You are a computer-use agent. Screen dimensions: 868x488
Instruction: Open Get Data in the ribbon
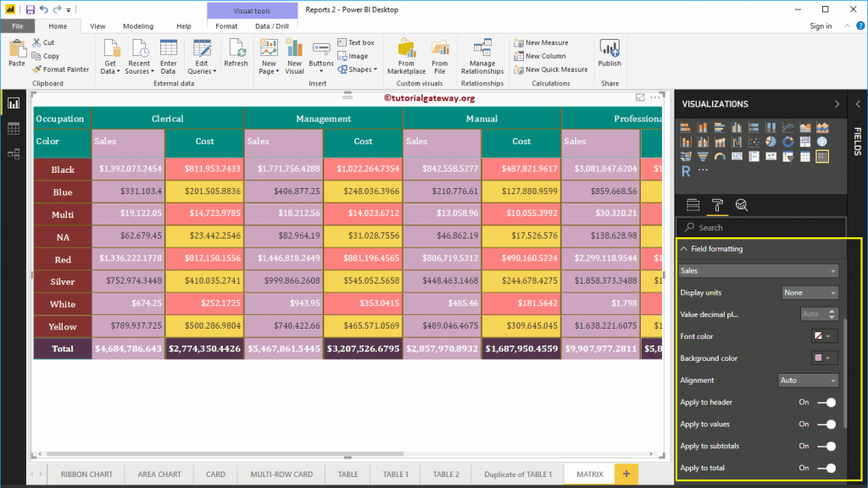pyautogui.click(x=109, y=55)
